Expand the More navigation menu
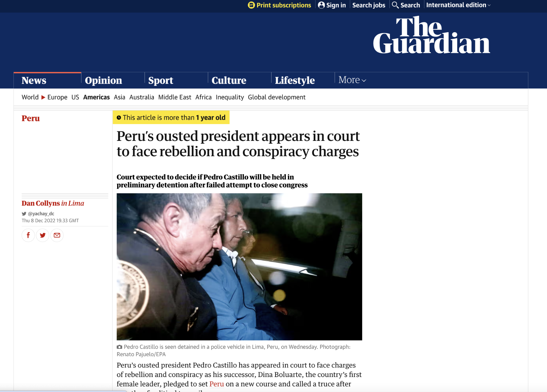 click(352, 80)
